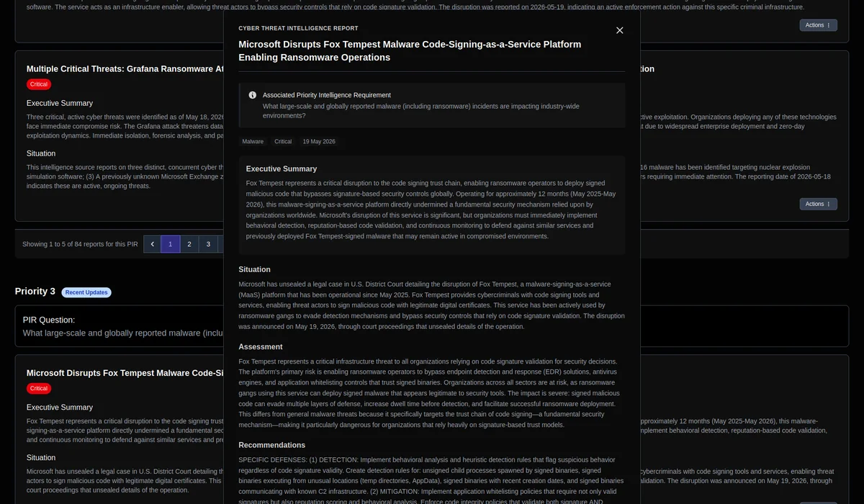Click the Recommendations heading in the dialog
864x504 pixels.
[272, 445]
